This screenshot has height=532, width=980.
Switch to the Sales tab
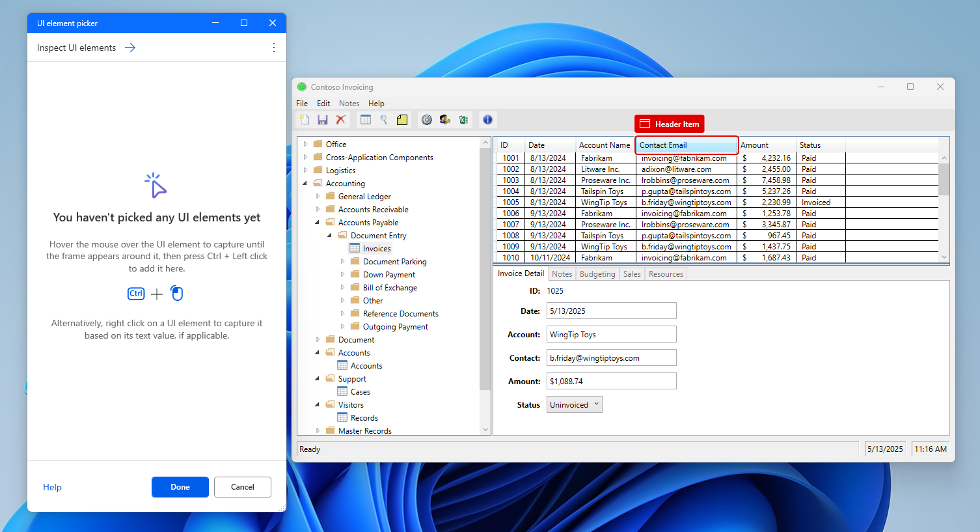631,273
